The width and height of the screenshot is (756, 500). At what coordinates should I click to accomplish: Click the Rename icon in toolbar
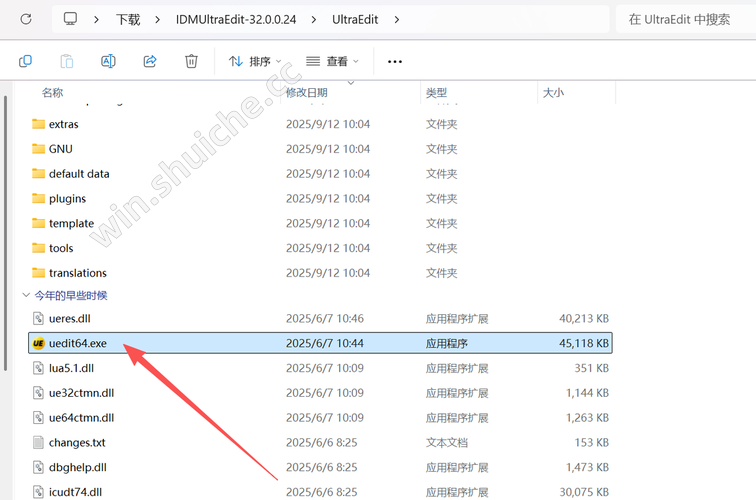tap(108, 61)
